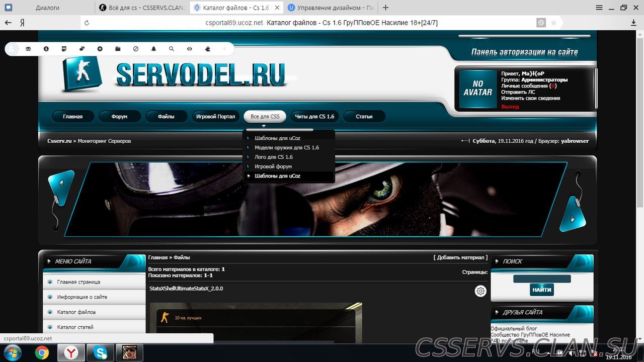Open the Игровой Портал nav button
This screenshot has width=644, height=362.
pos(215,117)
